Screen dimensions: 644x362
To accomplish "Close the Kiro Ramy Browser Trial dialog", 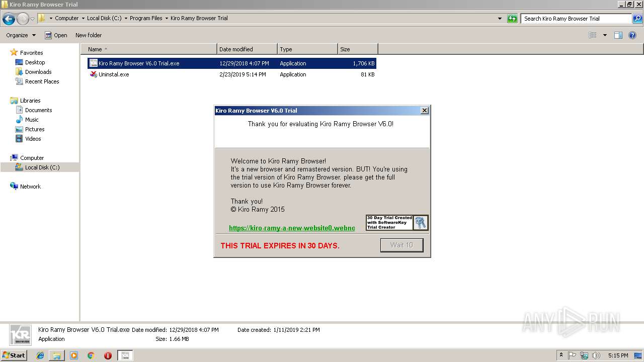I will (x=424, y=111).
